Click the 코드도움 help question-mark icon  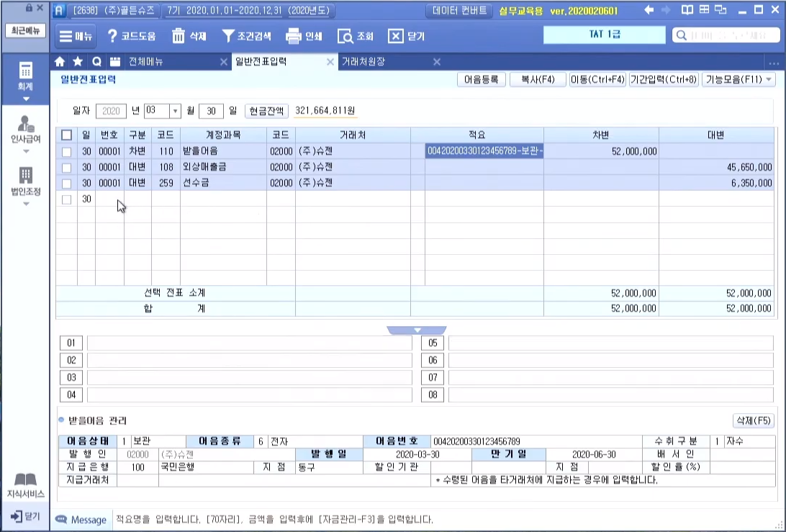pyautogui.click(x=112, y=36)
